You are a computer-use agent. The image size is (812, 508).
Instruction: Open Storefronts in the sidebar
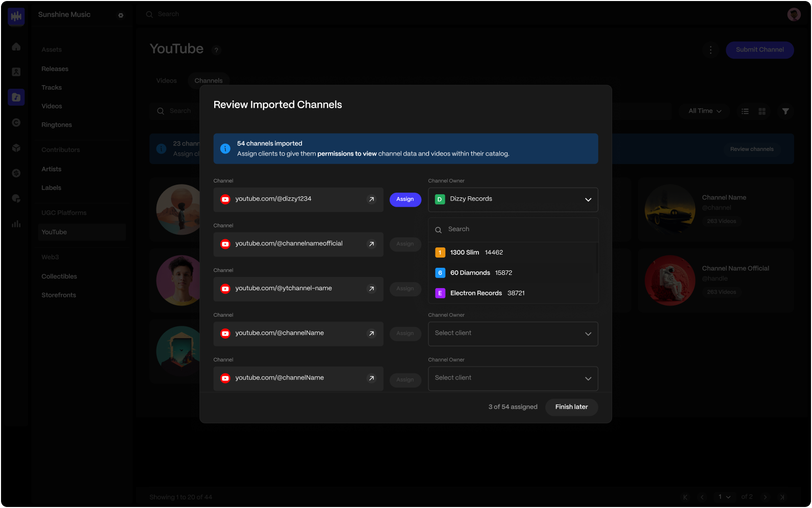(x=59, y=295)
